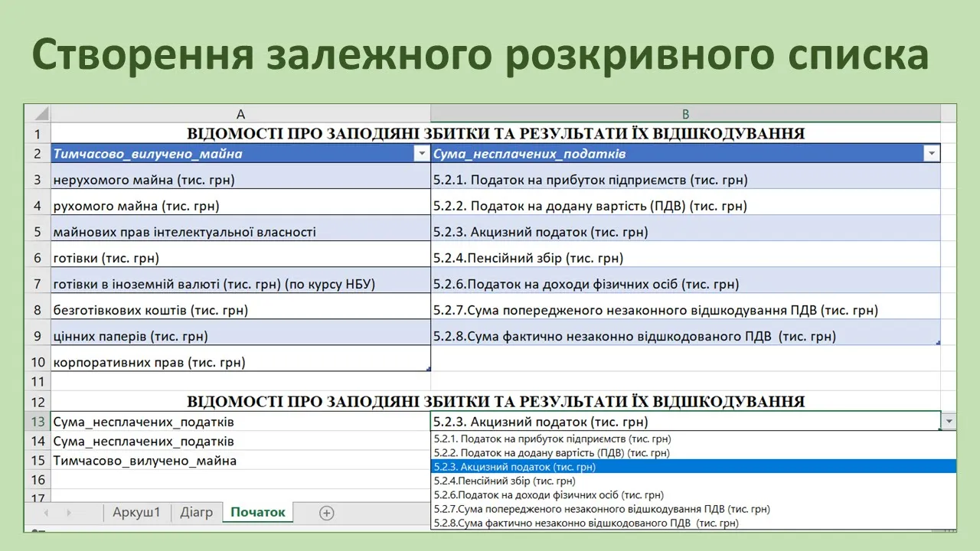Go to the next sheet using right arrow
The width and height of the screenshot is (980, 551).
coord(68,513)
